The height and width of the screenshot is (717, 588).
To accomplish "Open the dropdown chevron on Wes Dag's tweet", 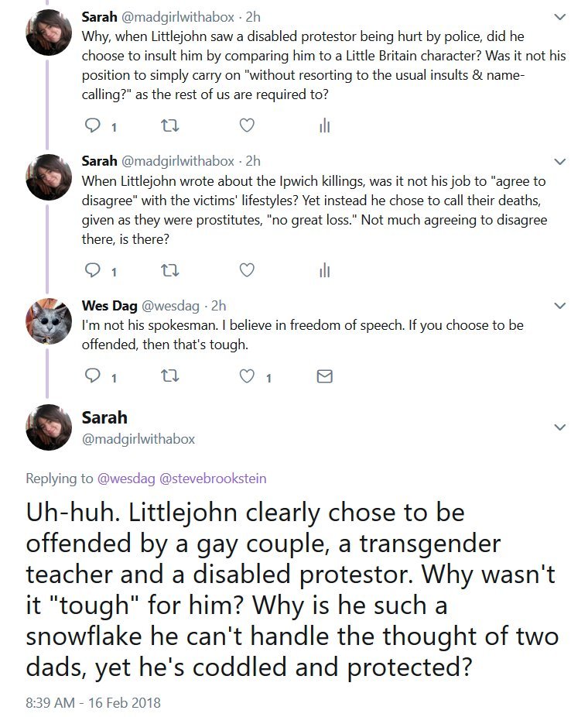I will tap(561, 307).
